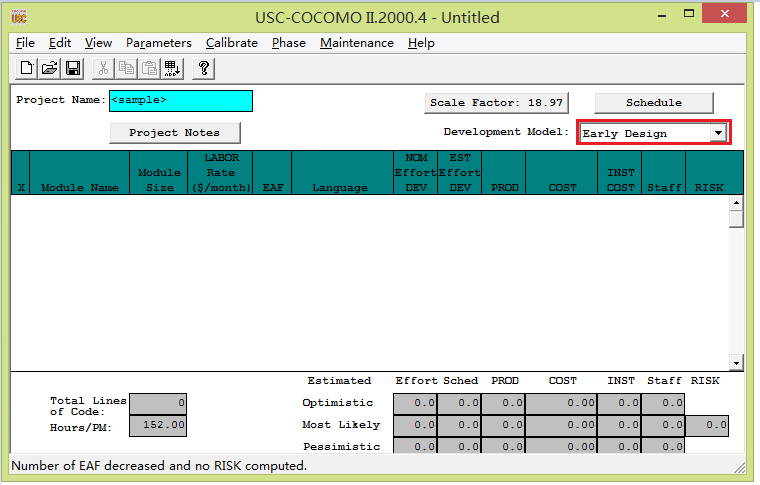The image size is (760, 485).
Task: Click the Scale Factor: 18.97 button
Action: click(x=496, y=103)
